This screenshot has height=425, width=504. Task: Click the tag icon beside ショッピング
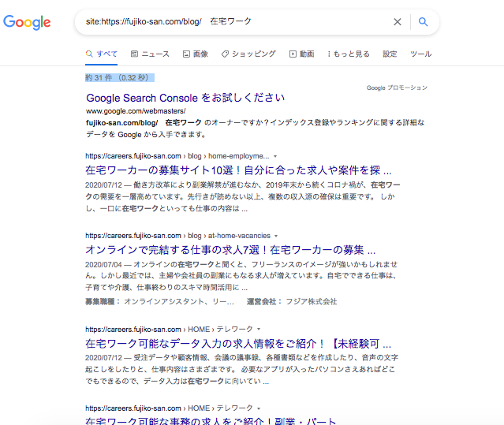tap(225, 54)
